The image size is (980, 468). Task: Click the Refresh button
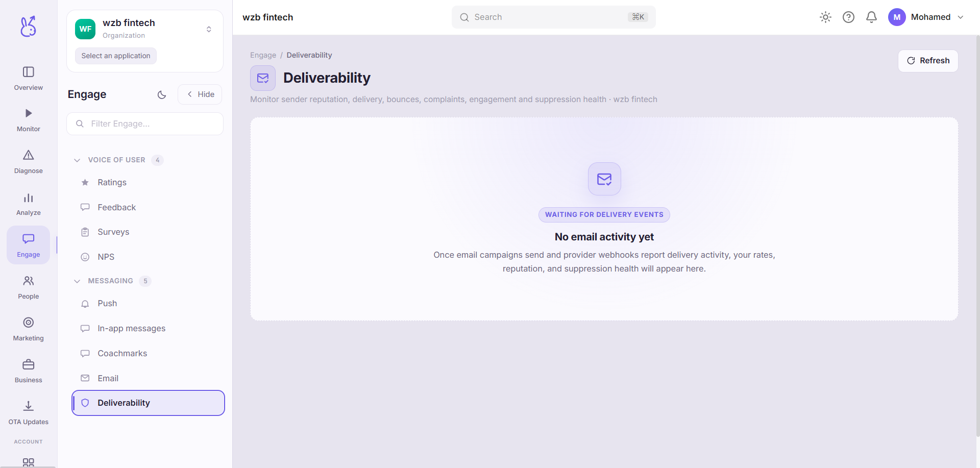tap(928, 61)
